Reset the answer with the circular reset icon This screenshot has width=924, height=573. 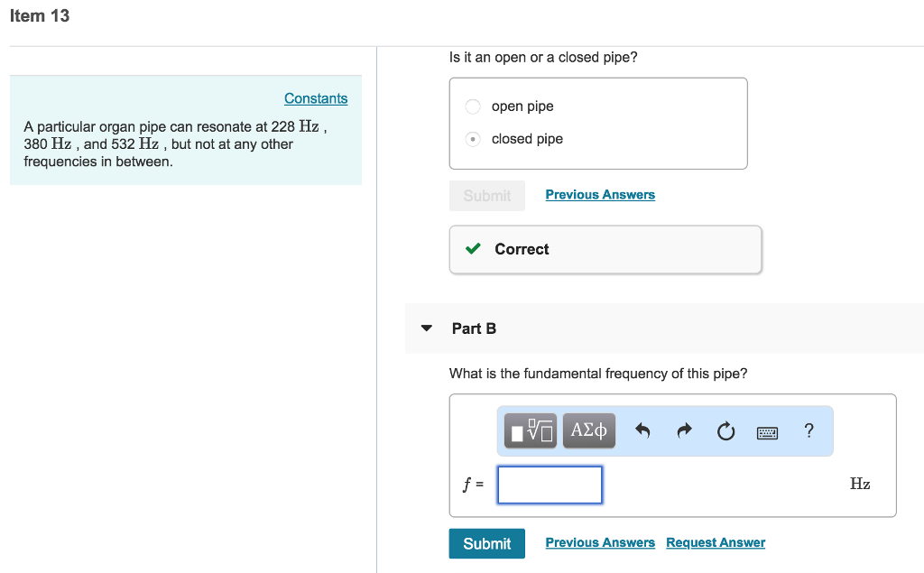(x=725, y=430)
